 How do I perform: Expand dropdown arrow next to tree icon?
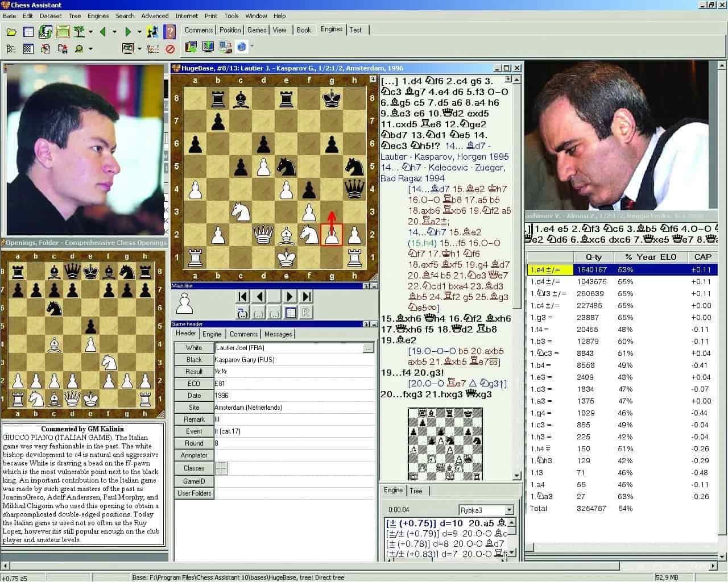[x=91, y=32]
